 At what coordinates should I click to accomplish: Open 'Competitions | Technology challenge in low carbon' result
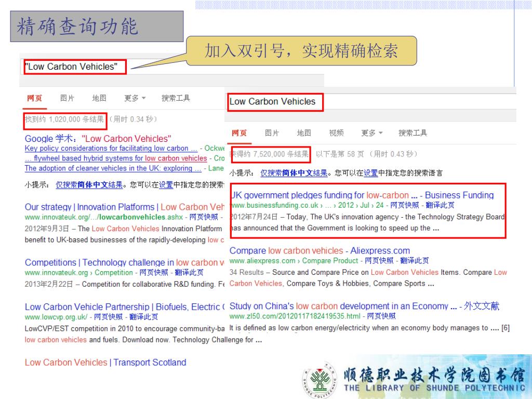click(124, 262)
